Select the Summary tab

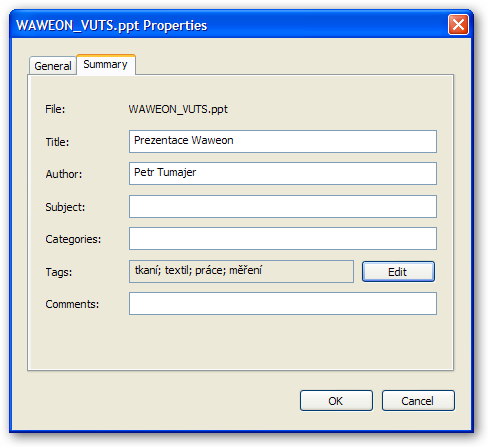tap(106, 64)
